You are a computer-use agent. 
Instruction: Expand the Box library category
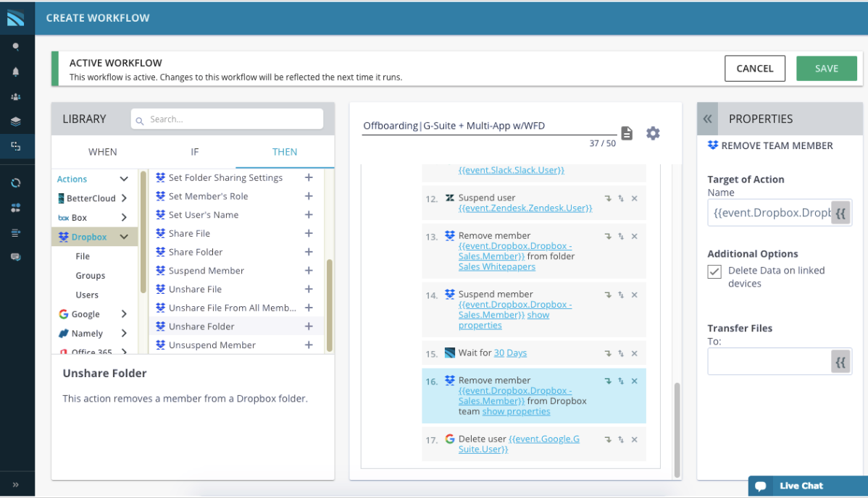[x=124, y=217]
